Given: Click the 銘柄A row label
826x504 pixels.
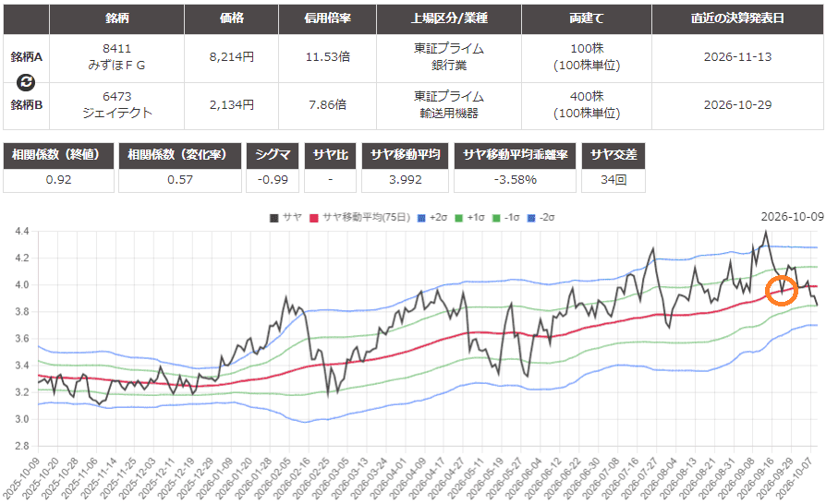Looking at the screenshot, I should [x=27, y=57].
